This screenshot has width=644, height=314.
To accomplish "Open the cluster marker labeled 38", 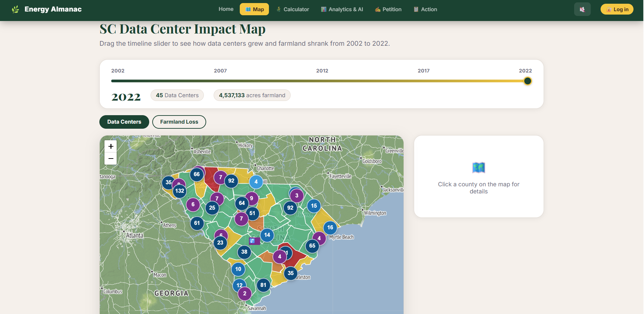I will point(244,252).
